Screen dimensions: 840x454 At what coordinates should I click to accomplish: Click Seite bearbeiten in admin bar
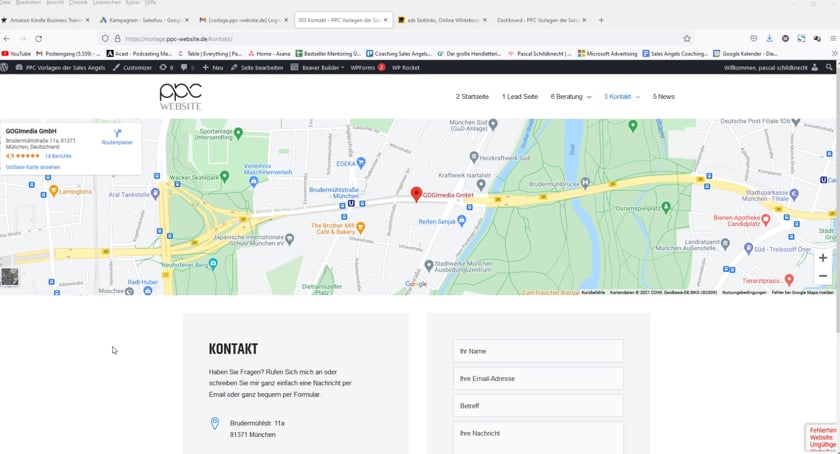point(257,68)
